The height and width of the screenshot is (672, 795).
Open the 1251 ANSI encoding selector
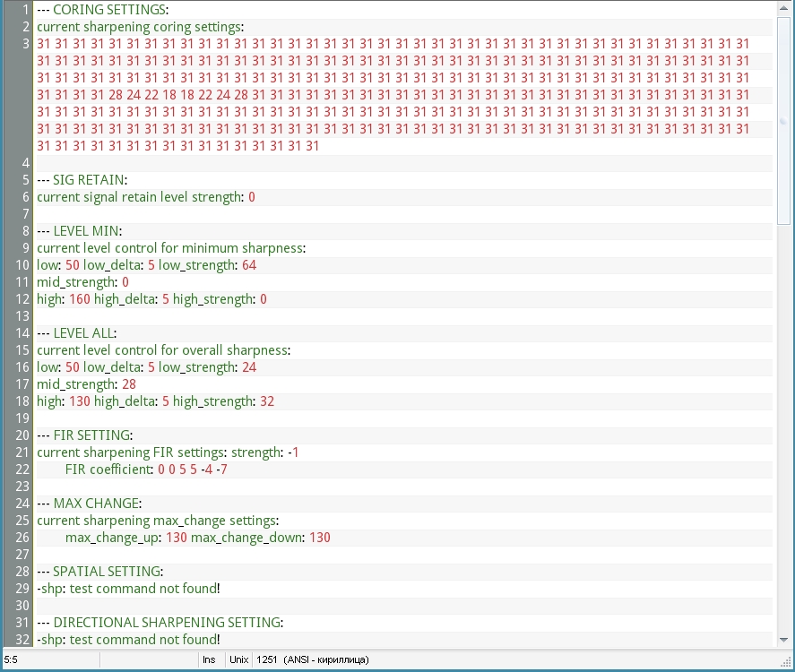tap(312, 660)
